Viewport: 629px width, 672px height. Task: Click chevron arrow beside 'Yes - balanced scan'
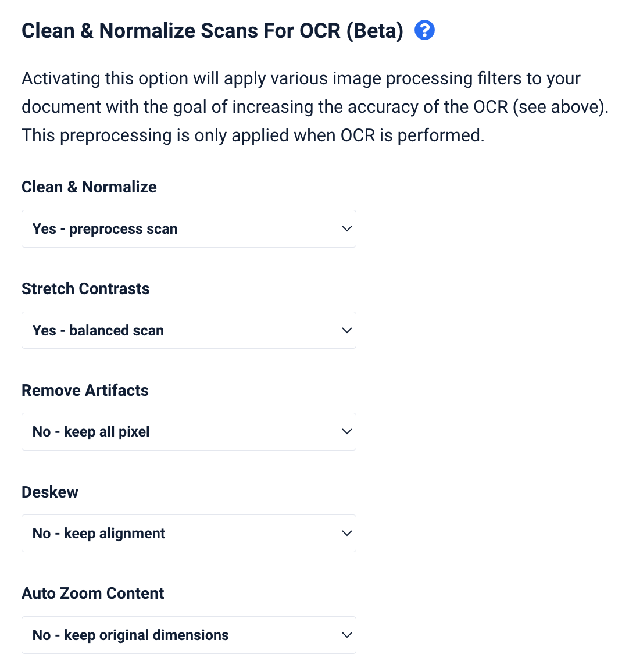click(x=346, y=330)
